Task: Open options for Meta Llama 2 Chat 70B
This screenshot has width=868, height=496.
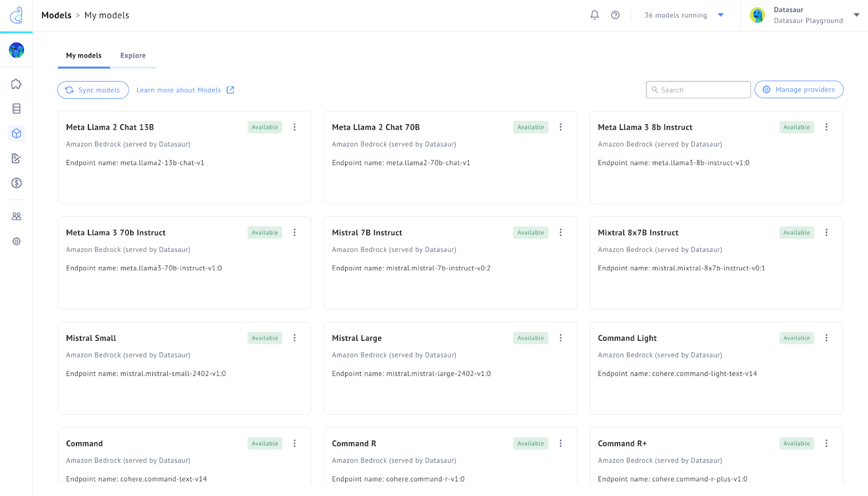Action: pos(560,127)
